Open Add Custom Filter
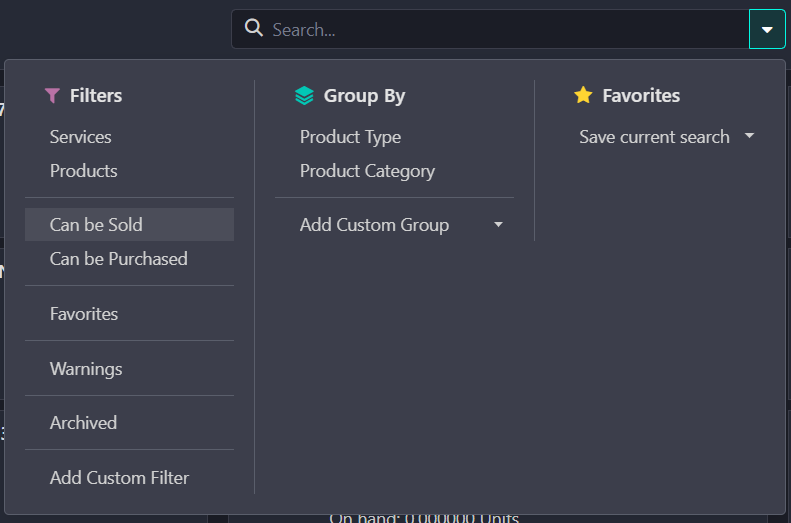Screen dimensions: 791x523 click(119, 478)
